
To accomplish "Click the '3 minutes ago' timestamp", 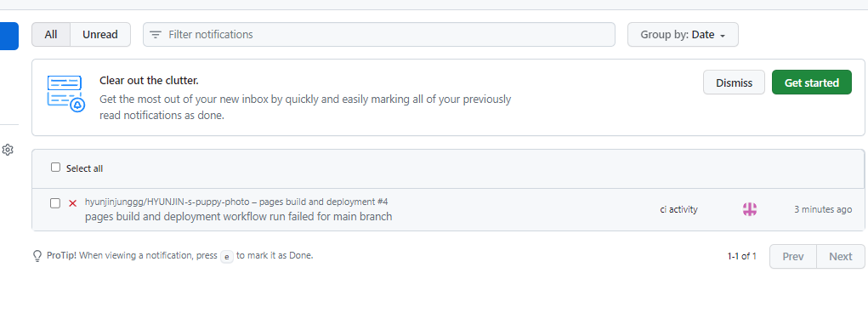I will coord(823,209).
